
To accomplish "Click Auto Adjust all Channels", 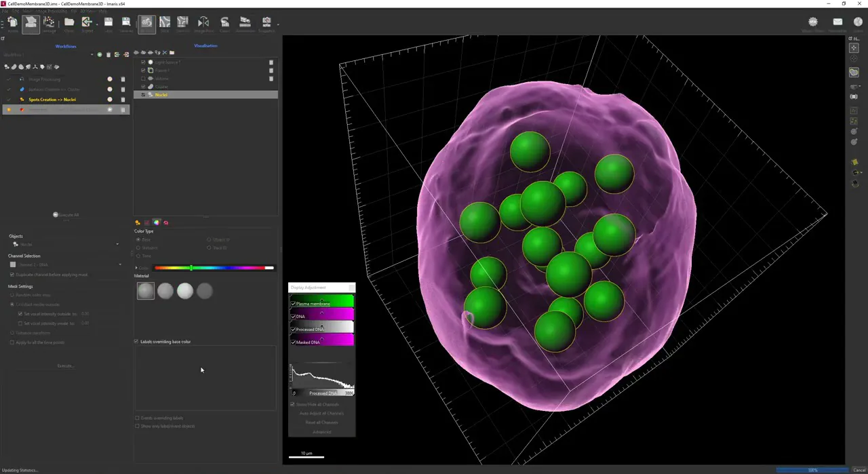I will tap(321, 413).
